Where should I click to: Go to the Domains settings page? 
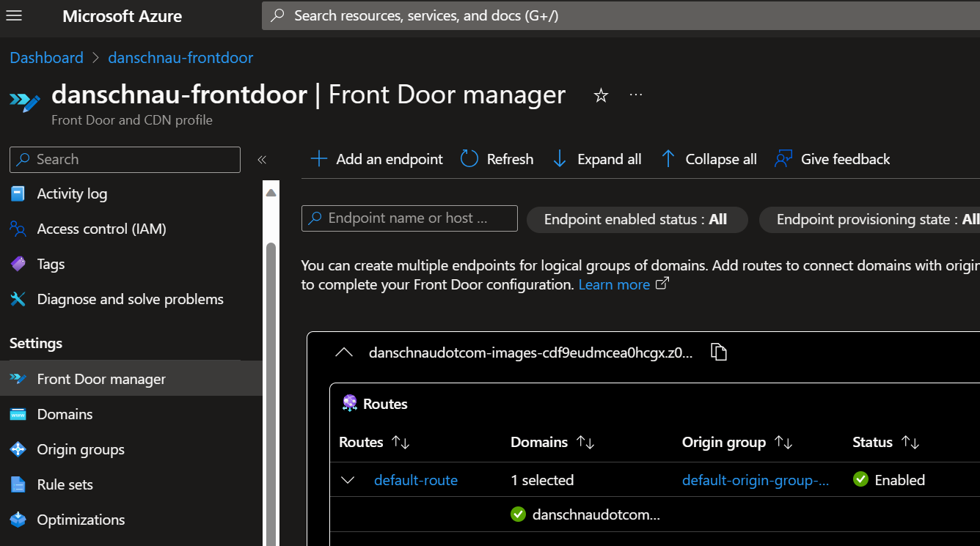[65, 414]
